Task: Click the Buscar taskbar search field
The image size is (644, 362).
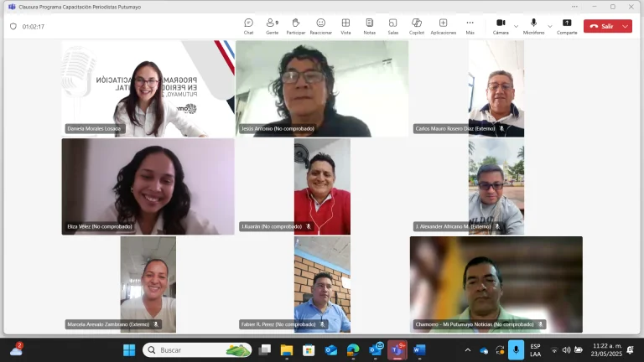Action: pos(197,350)
